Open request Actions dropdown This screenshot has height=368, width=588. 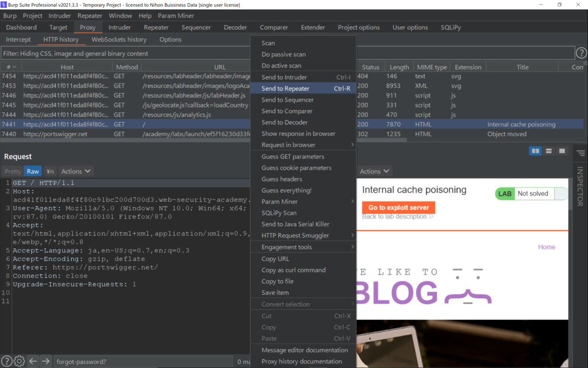click(x=76, y=171)
